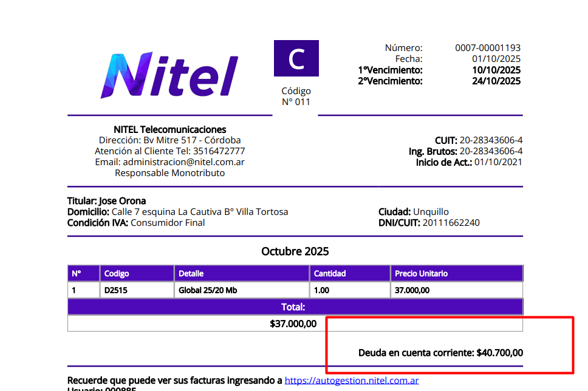This screenshot has height=391, width=588.
Task: Click the Precio Unitario column header
Action: pyautogui.click(x=421, y=274)
